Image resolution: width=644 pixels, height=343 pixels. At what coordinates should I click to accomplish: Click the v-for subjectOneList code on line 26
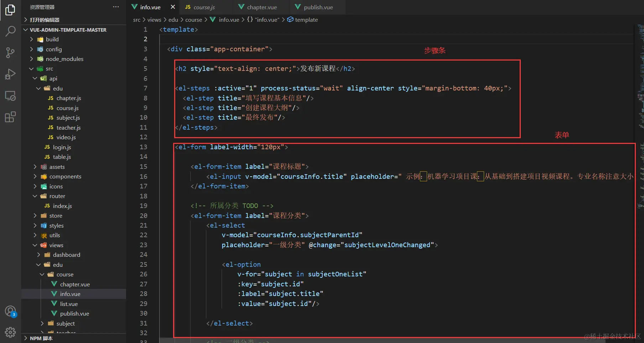point(302,274)
